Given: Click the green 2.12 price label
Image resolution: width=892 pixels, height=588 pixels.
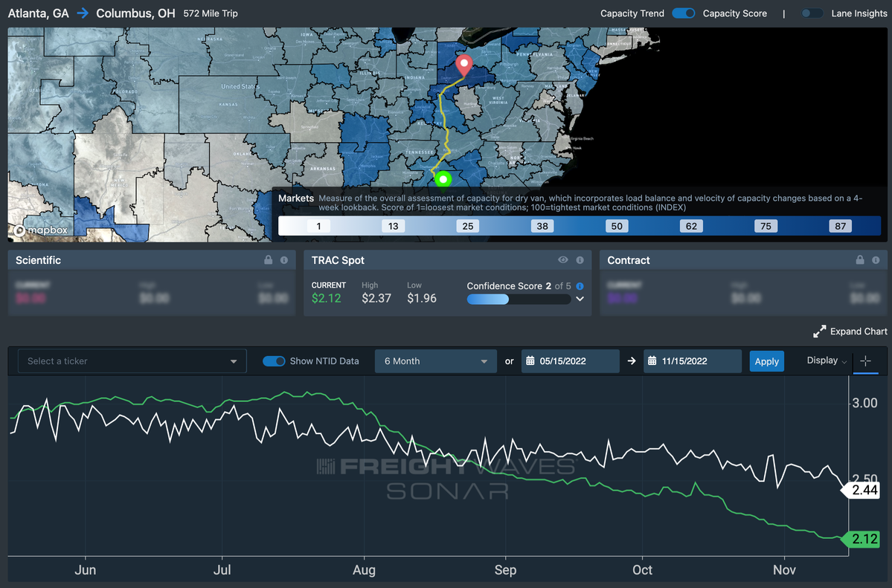Looking at the screenshot, I should (861, 538).
